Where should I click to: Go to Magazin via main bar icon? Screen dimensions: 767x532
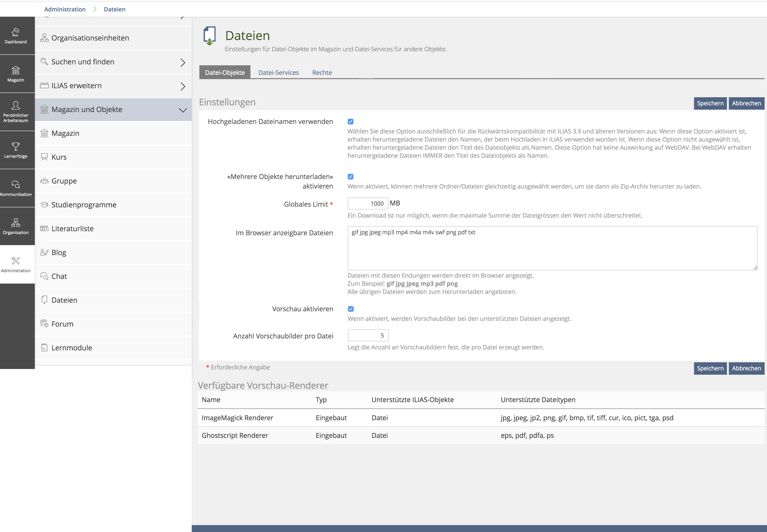pos(16,74)
